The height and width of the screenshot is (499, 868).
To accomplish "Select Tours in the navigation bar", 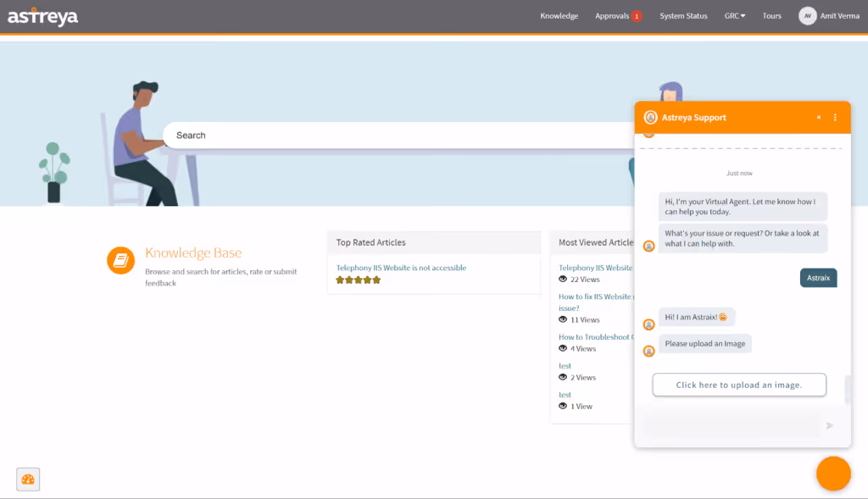I will [x=771, y=15].
